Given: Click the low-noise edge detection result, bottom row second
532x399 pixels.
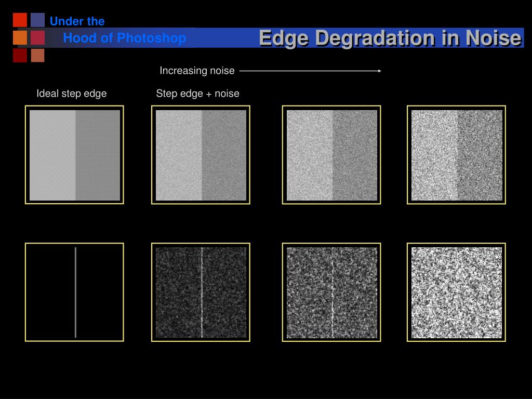Looking at the screenshot, I should (201, 292).
